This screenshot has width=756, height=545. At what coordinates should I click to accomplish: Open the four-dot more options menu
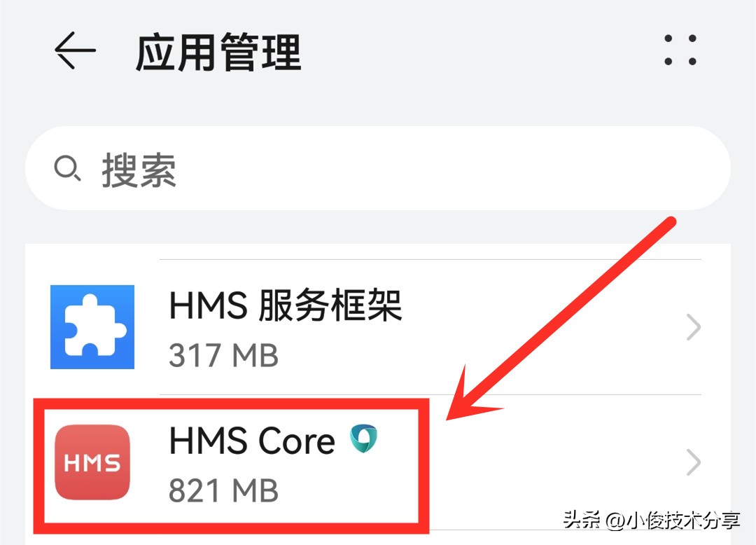click(680, 50)
